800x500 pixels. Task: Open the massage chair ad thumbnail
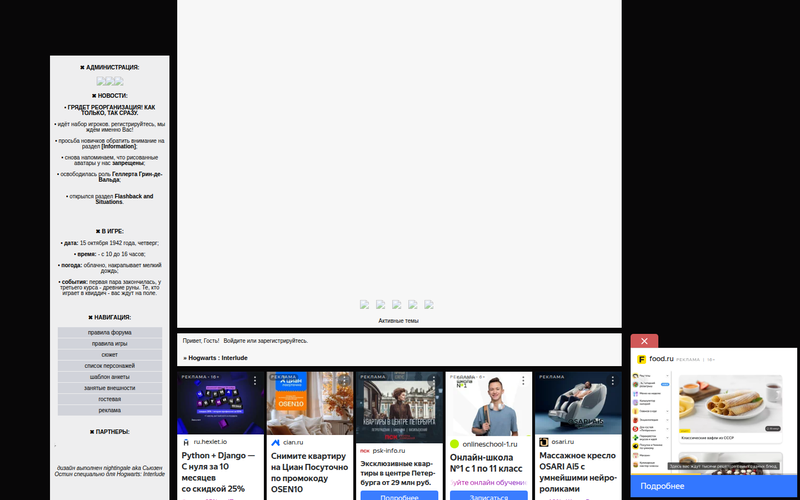tap(578, 403)
